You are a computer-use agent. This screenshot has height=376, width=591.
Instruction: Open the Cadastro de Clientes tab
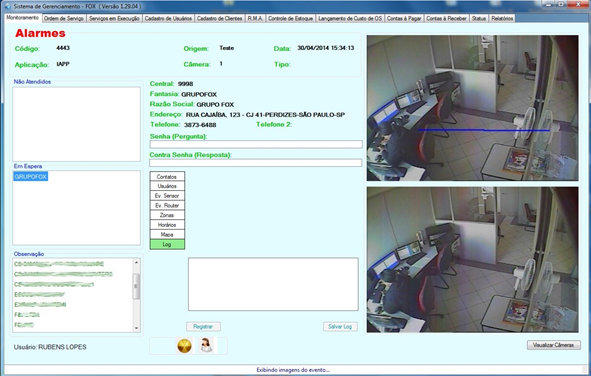pos(219,18)
